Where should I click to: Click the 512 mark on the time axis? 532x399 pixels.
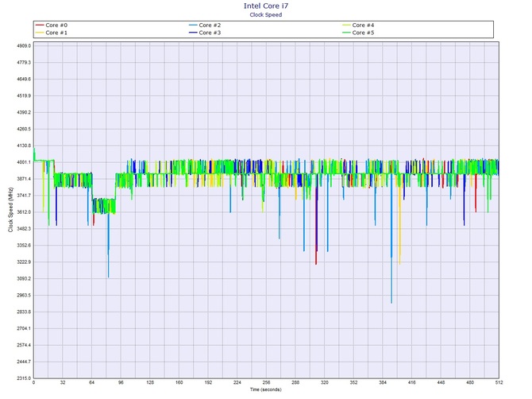click(499, 384)
